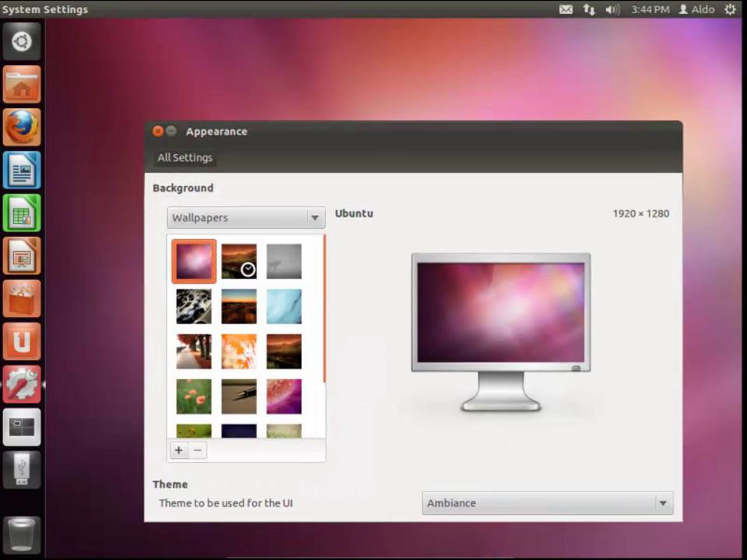Open Ubuntu Software Center shopping bag
Screen dimensions: 747x560
point(21,298)
